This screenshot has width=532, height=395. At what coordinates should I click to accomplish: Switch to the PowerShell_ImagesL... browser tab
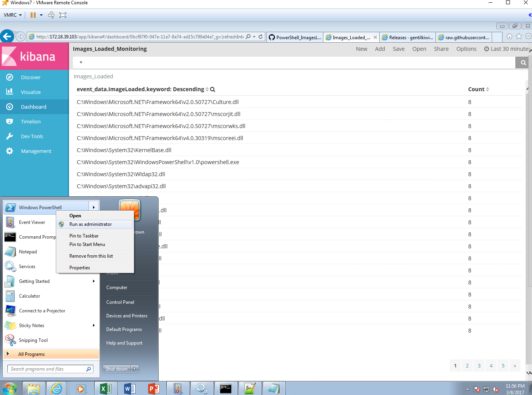(295, 37)
